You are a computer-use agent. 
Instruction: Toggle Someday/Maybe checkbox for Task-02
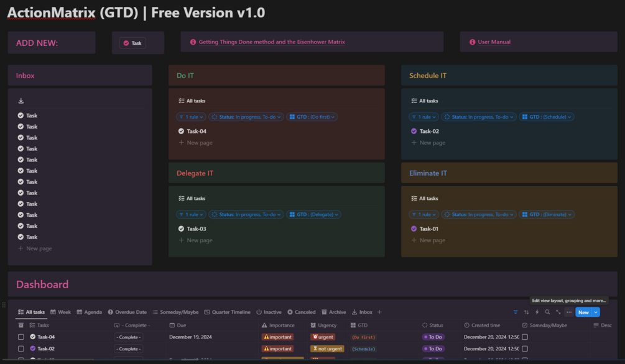[525, 349]
